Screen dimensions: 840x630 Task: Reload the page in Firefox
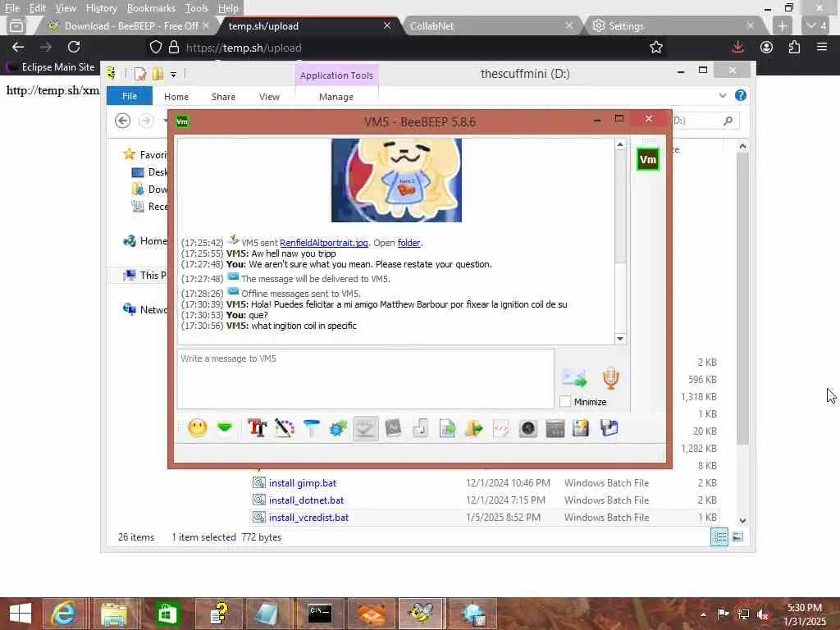[74, 47]
